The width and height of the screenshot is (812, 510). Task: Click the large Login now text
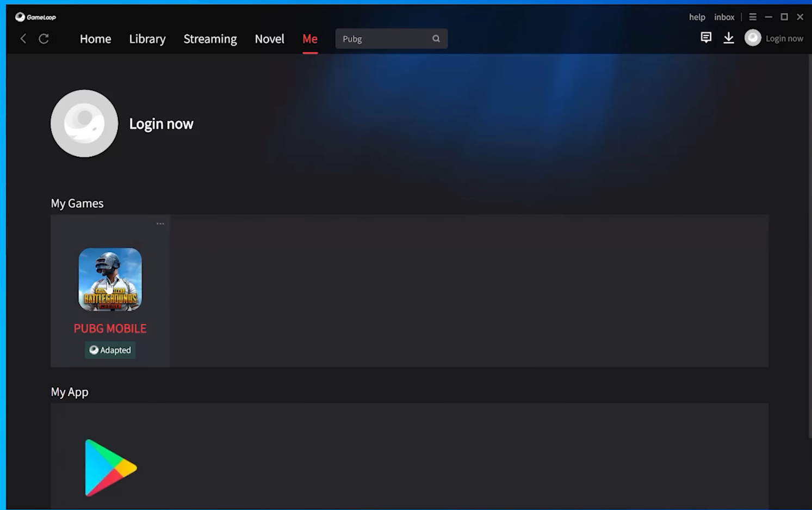coord(161,124)
